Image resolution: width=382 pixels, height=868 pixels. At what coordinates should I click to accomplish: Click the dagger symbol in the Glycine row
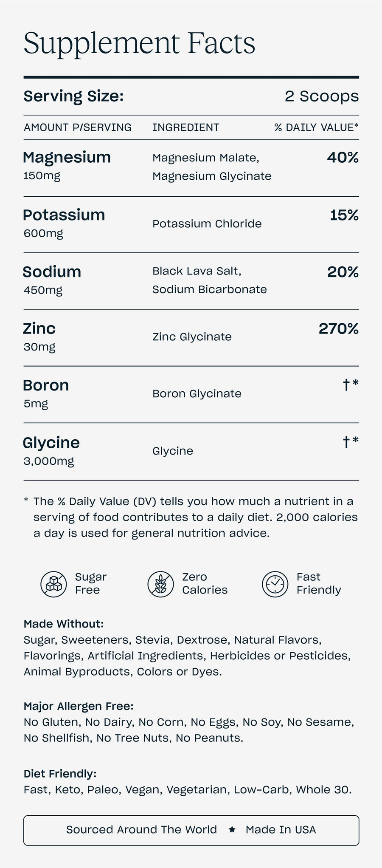tap(346, 442)
